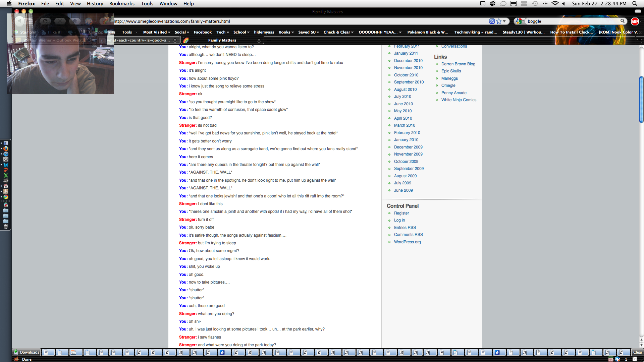Open Spotlight search in menu bar

point(635,3)
